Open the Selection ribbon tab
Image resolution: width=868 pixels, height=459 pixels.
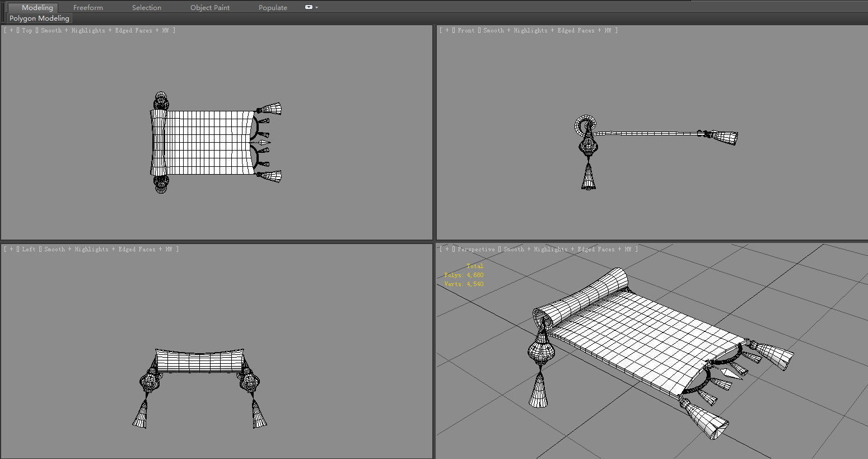click(146, 8)
